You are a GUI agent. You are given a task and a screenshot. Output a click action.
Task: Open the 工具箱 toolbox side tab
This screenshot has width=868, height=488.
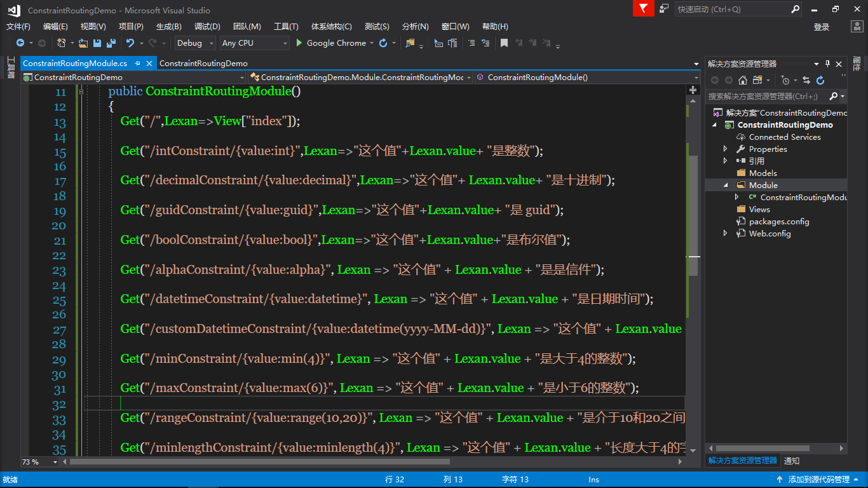tap(10, 67)
